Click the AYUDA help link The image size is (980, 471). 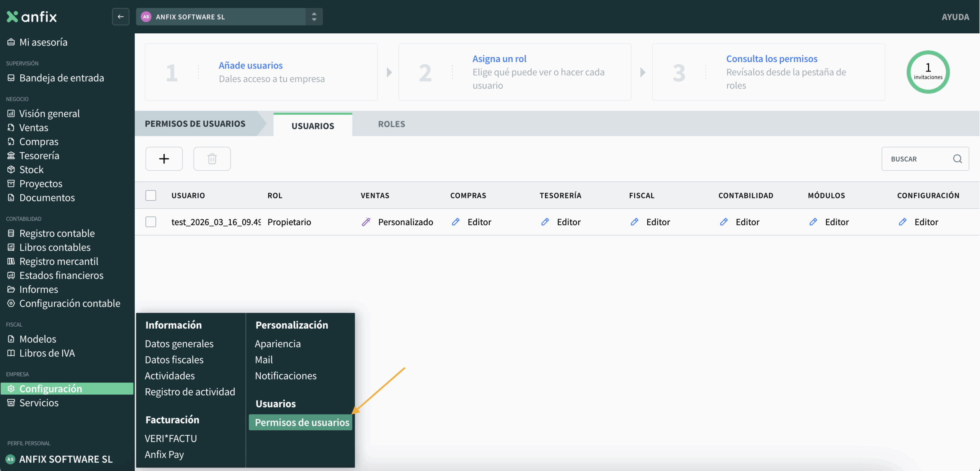point(955,17)
